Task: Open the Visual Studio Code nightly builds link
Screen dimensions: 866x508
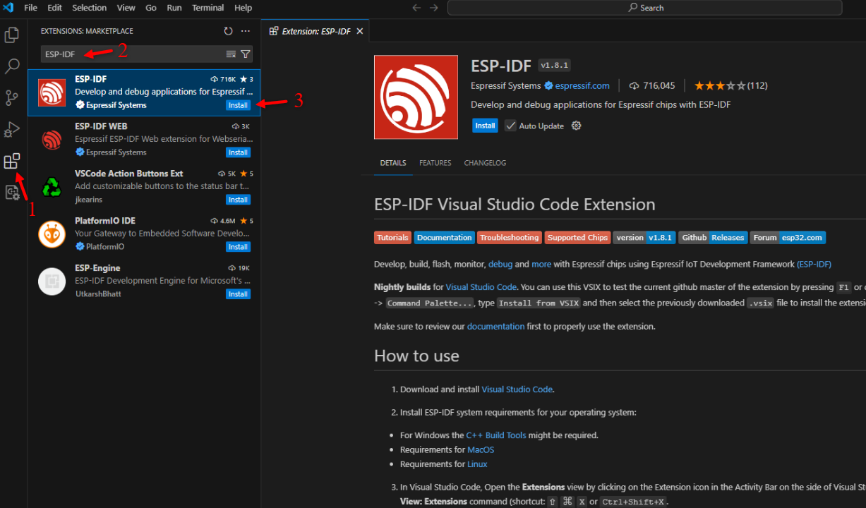Action: (481, 287)
